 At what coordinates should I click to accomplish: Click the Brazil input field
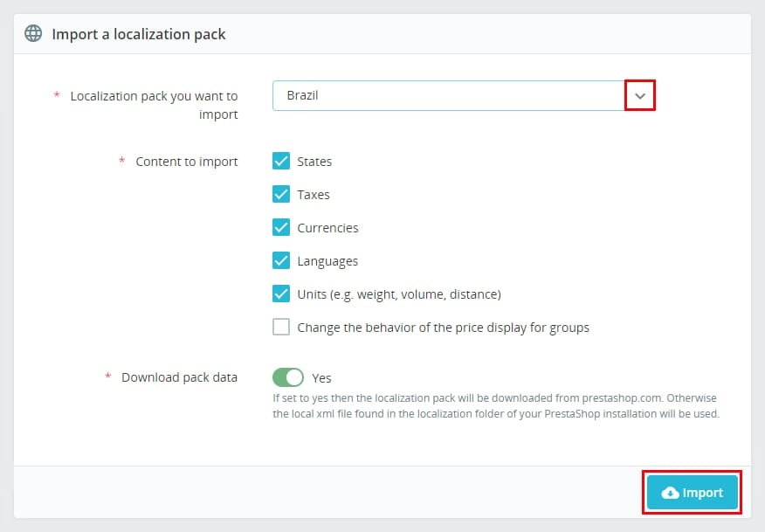pyautogui.click(x=437, y=96)
